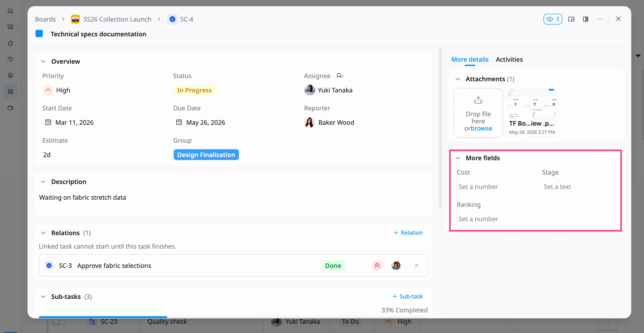
Task: Click the SC-4 breadcrumb label
Action: click(186, 19)
